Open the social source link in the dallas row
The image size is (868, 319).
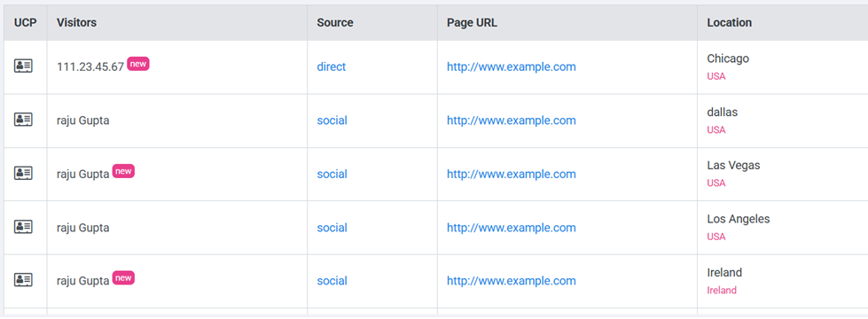click(332, 121)
